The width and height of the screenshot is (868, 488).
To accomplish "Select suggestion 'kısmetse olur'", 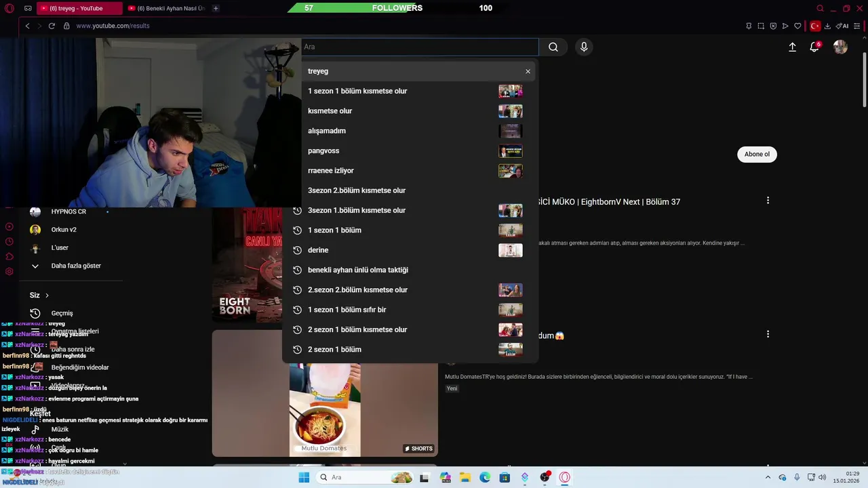I will (410, 110).
